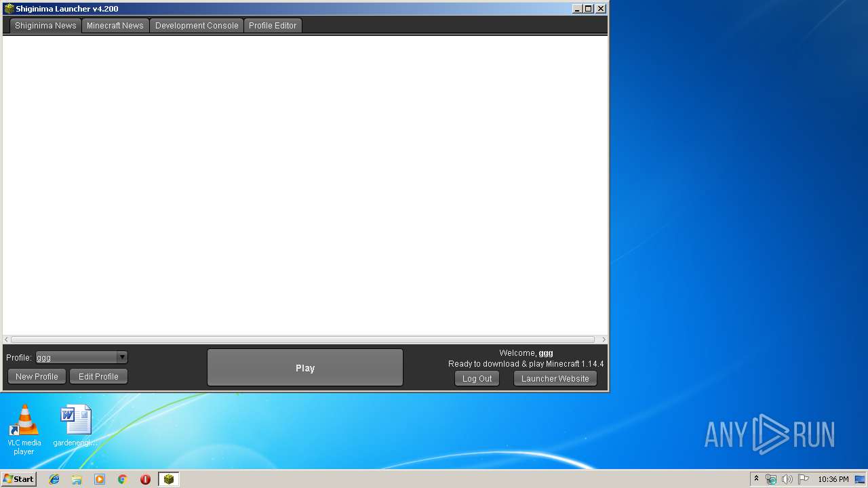This screenshot has height=488, width=868.
Task: Open the Minecraft News tab
Action: coord(115,26)
